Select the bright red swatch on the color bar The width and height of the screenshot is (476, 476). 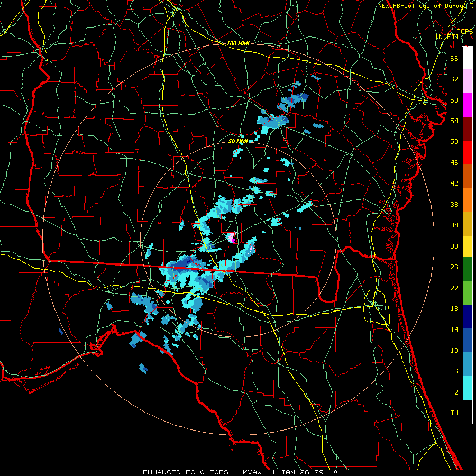click(467, 152)
